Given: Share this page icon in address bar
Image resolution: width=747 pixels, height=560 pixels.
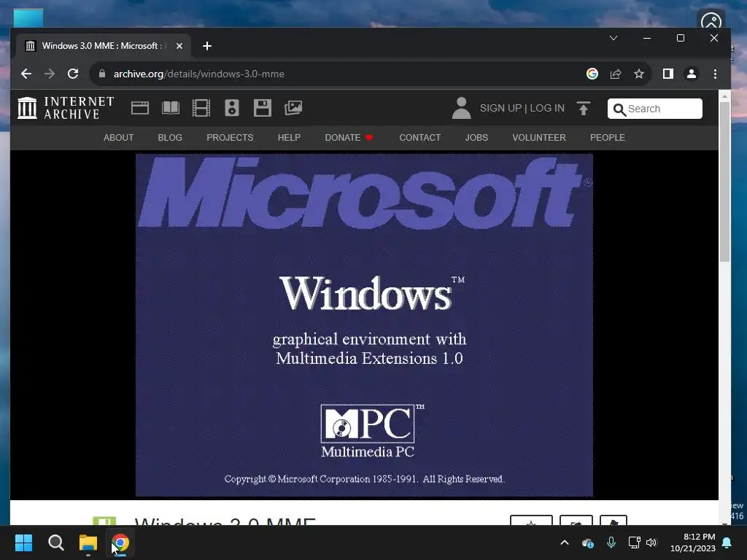Looking at the screenshot, I should tap(616, 74).
